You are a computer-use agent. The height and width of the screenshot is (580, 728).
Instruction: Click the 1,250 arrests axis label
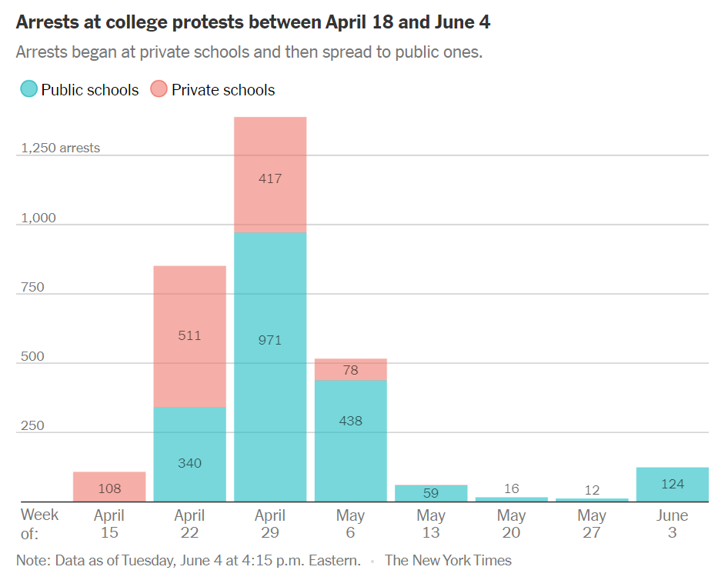click(60, 148)
